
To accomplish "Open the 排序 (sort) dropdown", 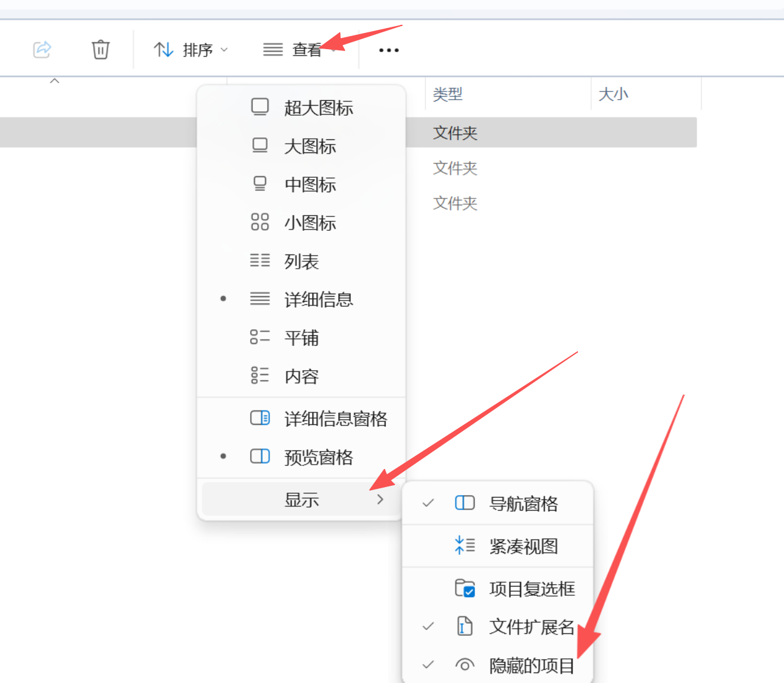I will 190,50.
